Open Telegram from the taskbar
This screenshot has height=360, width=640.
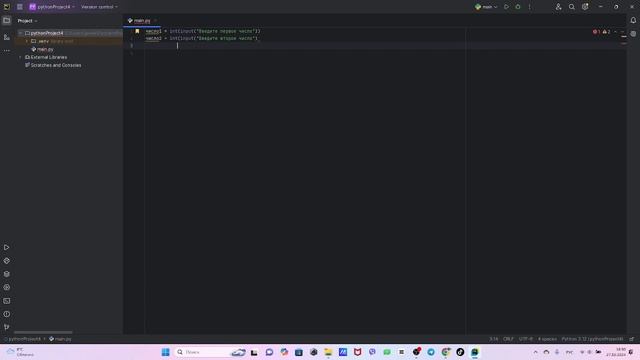pos(431,352)
